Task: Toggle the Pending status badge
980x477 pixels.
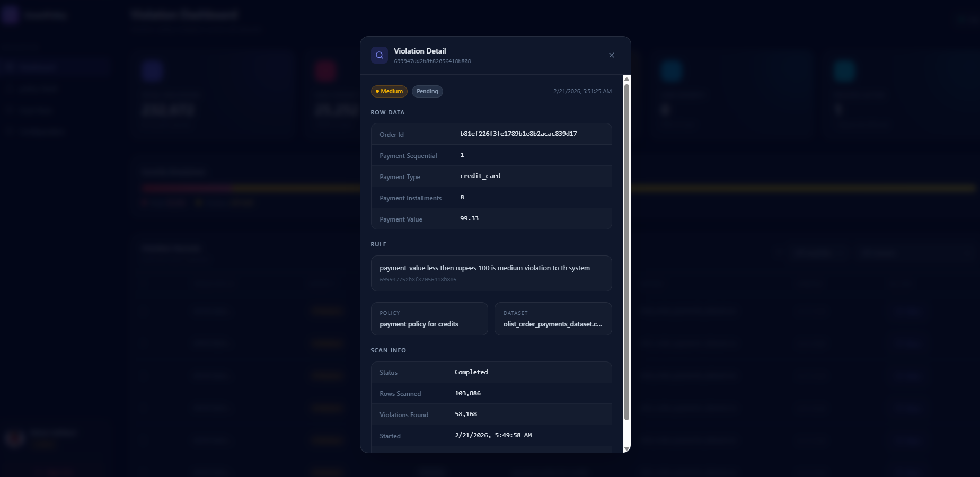Action: click(x=427, y=91)
